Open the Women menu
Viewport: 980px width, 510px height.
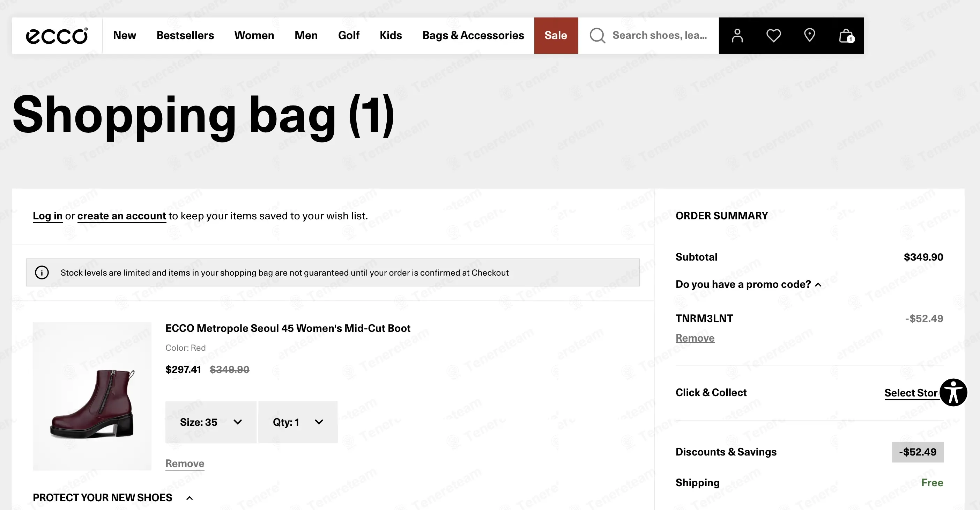tap(254, 35)
